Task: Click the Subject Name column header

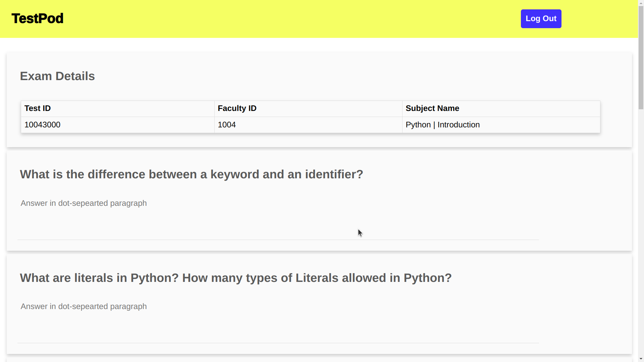Action: [432, 109]
